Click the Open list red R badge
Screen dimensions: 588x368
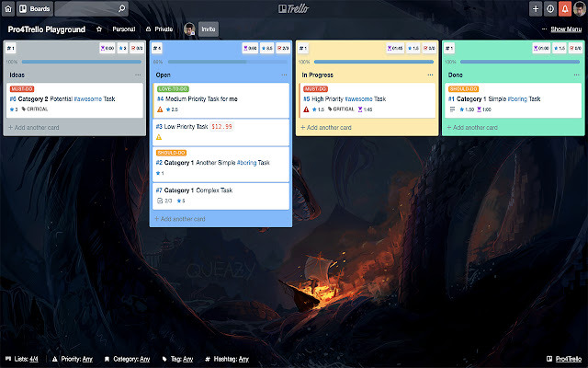pyautogui.click(x=283, y=48)
